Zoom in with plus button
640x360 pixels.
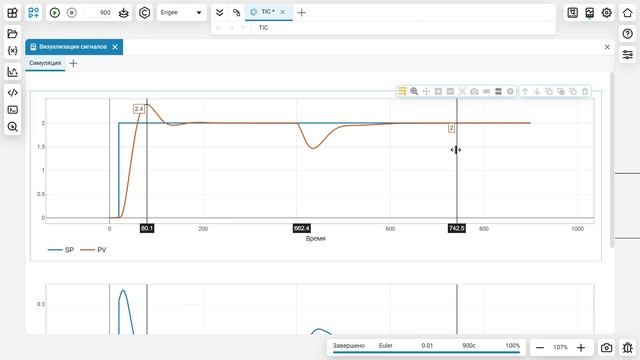pyautogui.click(x=581, y=348)
